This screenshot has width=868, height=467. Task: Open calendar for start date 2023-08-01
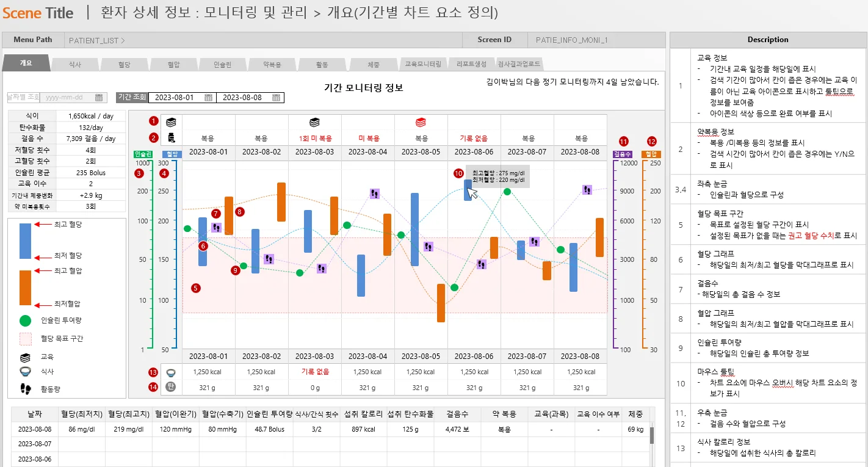pyautogui.click(x=208, y=98)
